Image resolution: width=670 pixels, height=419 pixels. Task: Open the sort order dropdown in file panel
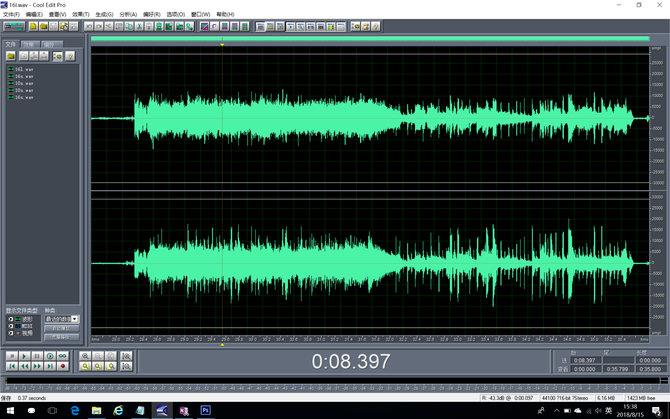(x=74, y=319)
